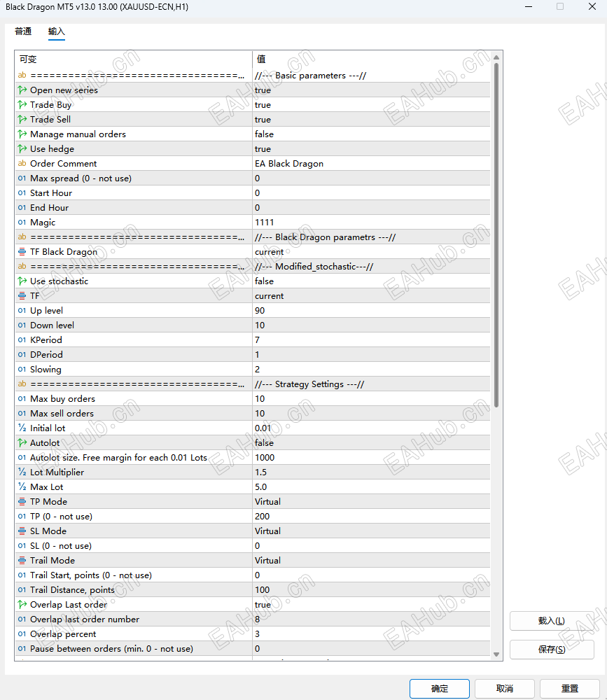Click the vertical scrollbar thumb
The width and height of the screenshot is (607, 700).
click(x=496, y=235)
